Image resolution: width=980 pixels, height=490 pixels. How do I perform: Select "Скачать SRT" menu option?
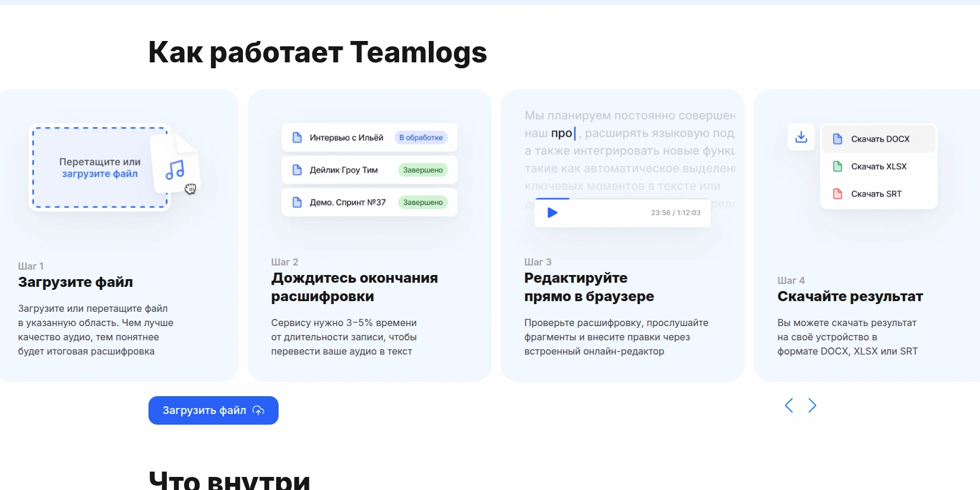point(879,194)
